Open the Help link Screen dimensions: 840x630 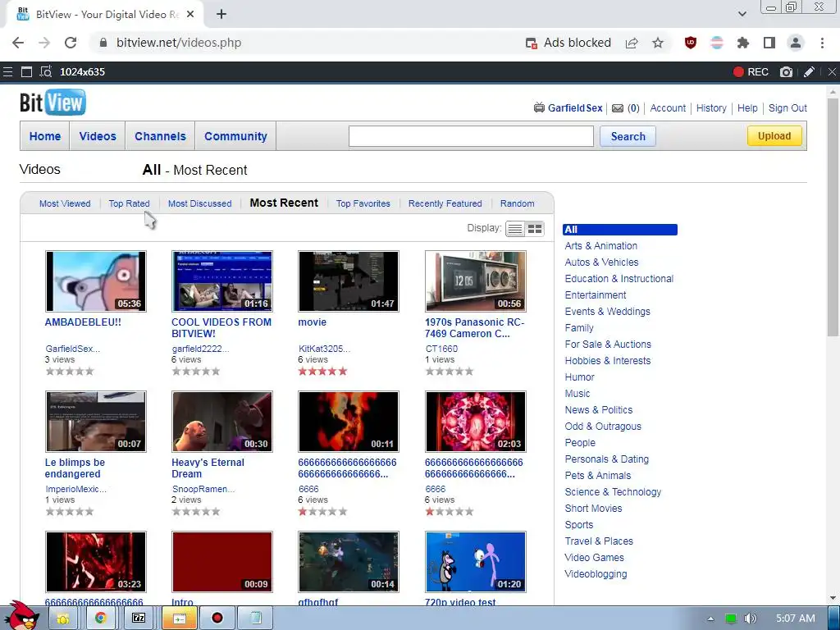(x=747, y=108)
